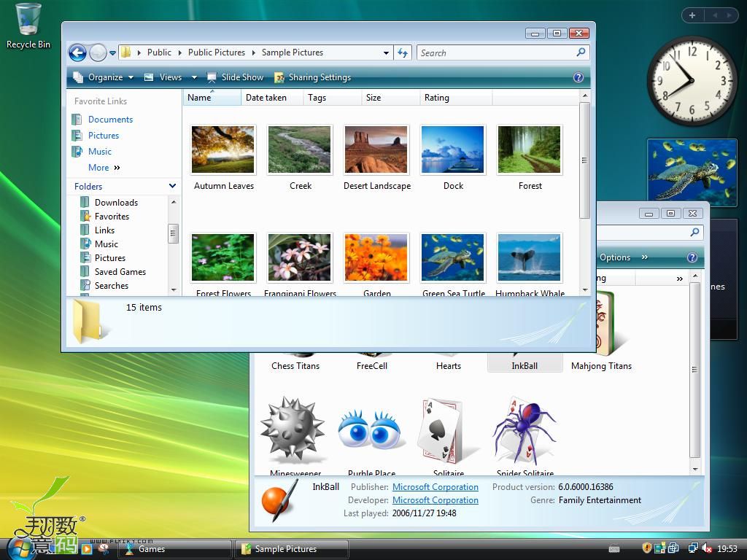Click the folder icon in the address bar
The image size is (747, 560).
click(125, 52)
